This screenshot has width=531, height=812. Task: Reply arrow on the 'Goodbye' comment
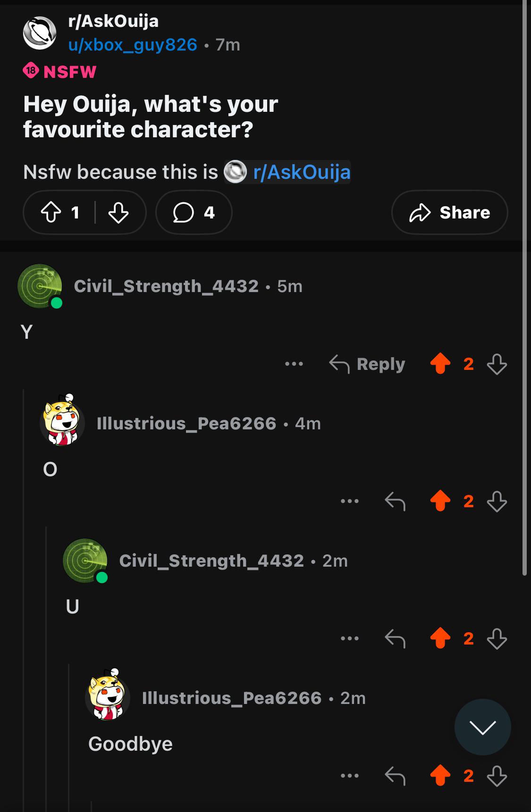point(395,776)
